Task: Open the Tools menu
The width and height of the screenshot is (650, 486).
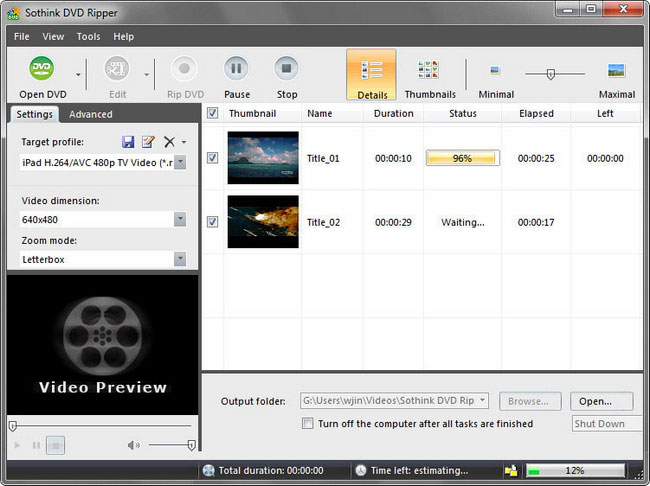Action: (x=88, y=36)
